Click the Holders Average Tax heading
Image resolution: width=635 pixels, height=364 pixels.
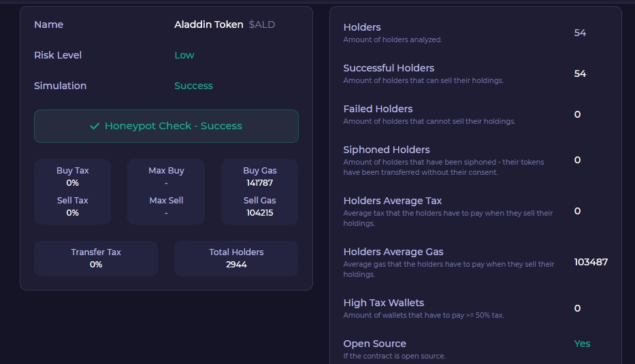click(x=393, y=201)
